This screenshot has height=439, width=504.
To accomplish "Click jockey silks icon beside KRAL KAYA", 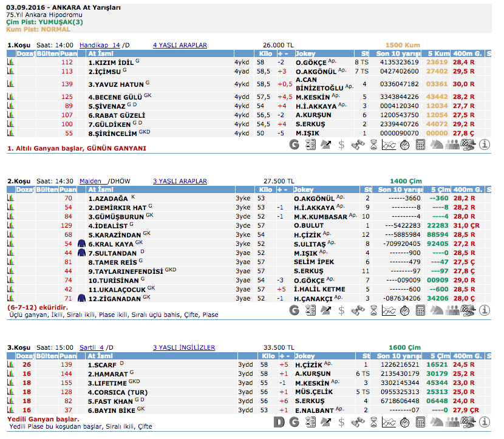I will 82,243.
